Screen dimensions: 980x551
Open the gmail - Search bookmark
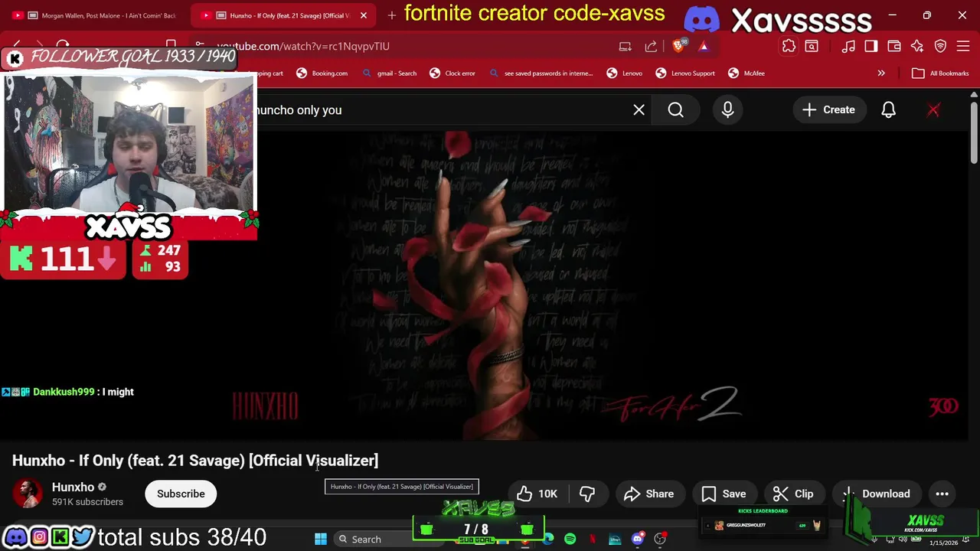tap(390, 73)
